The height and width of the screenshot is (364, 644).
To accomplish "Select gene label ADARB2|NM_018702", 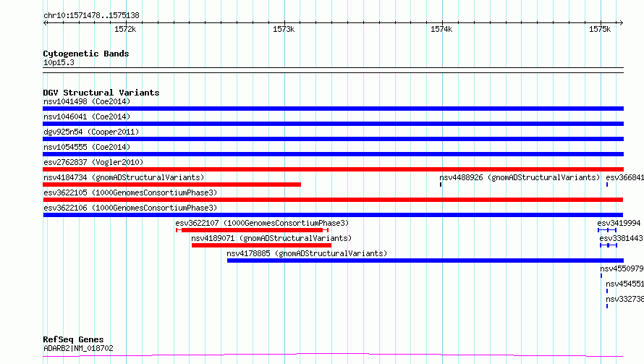I will coord(78,348).
